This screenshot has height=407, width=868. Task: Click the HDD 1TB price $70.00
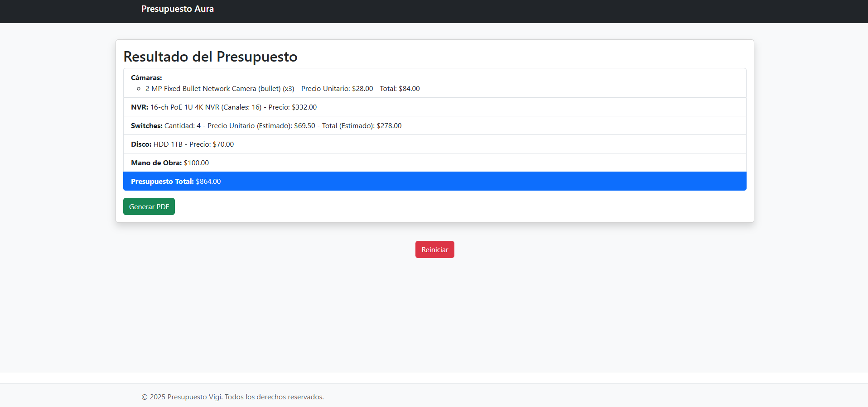(x=223, y=144)
